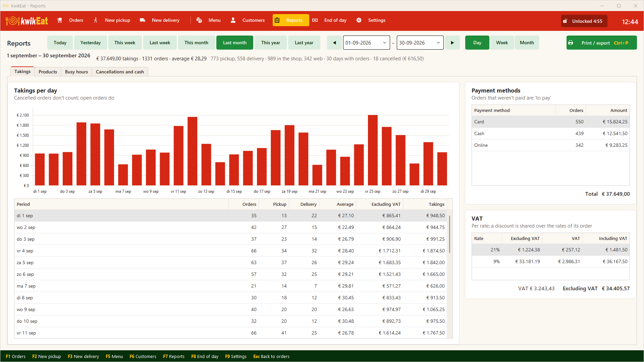Viewport: 644px width, 362px height.
Task: Click the Last year button
Action: pos(304,43)
